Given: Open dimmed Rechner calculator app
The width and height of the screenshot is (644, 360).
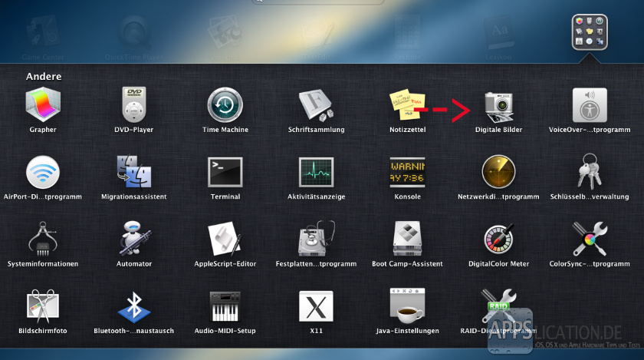Looking at the screenshot, I should [407, 33].
